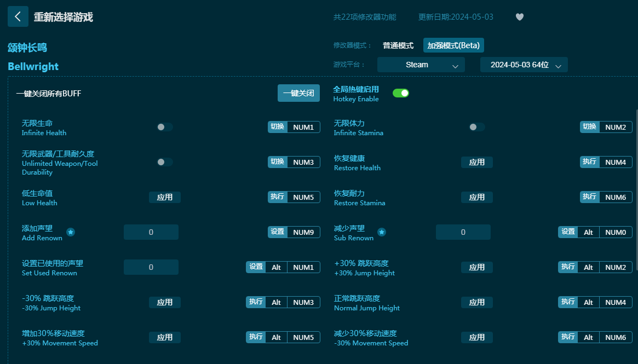
Task: Apply the Restore Health cheat
Action: 477,162
